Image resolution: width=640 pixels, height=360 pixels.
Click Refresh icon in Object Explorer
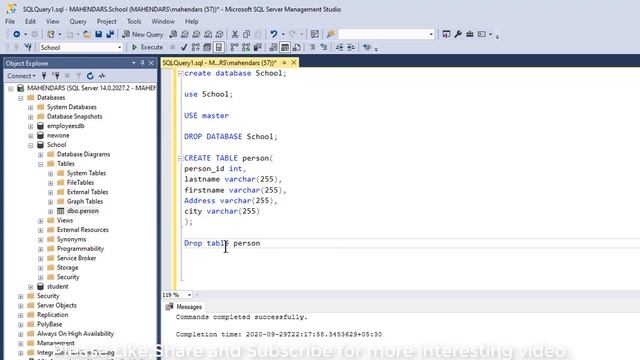(x=90, y=76)
